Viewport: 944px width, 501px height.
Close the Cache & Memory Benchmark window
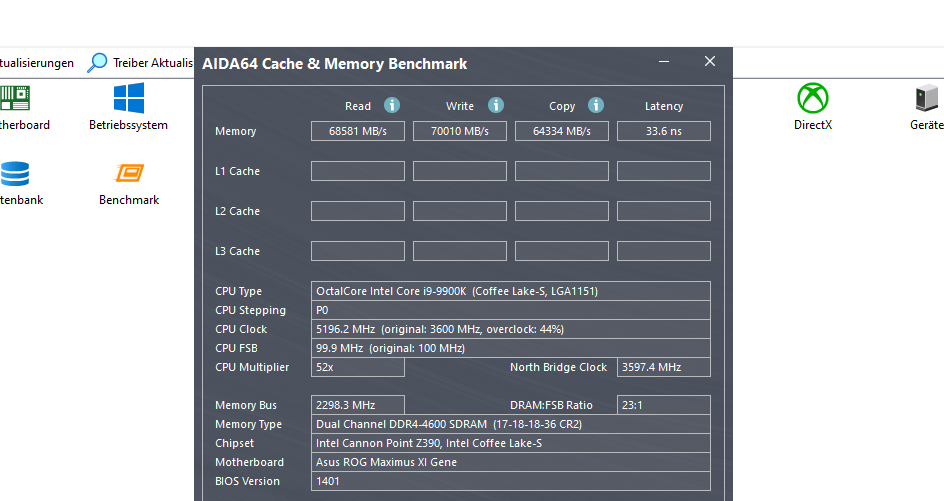(710, 61)
